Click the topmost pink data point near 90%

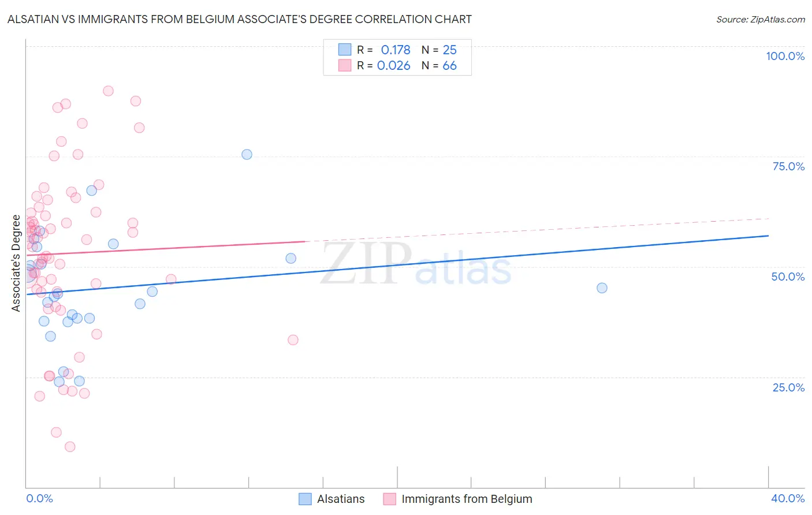coord(108,91)
